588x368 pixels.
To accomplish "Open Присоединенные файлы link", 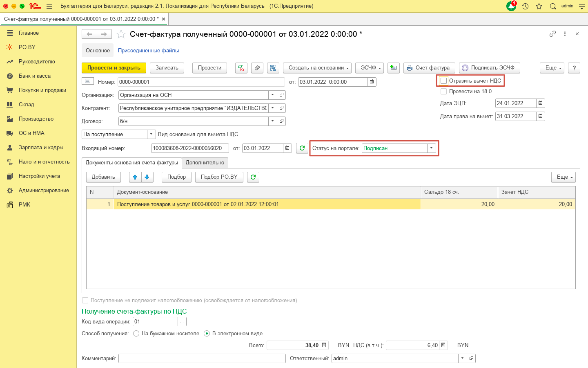I will (149, 51).
